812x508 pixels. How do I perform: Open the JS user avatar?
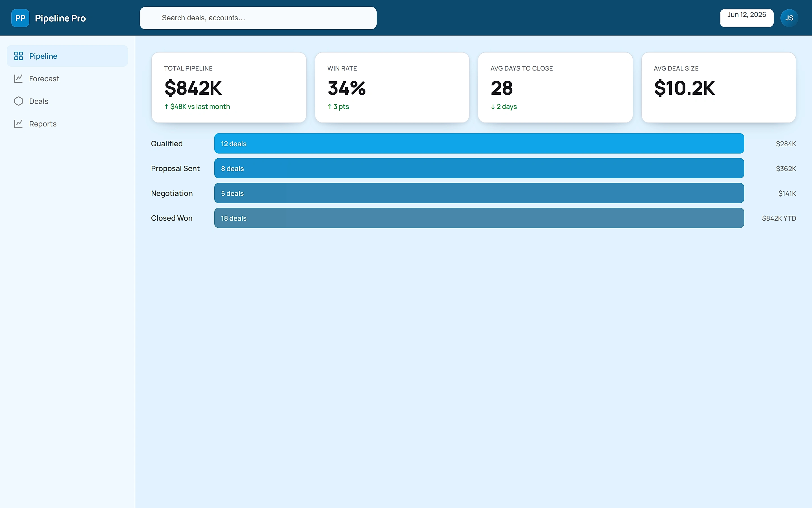789,18
